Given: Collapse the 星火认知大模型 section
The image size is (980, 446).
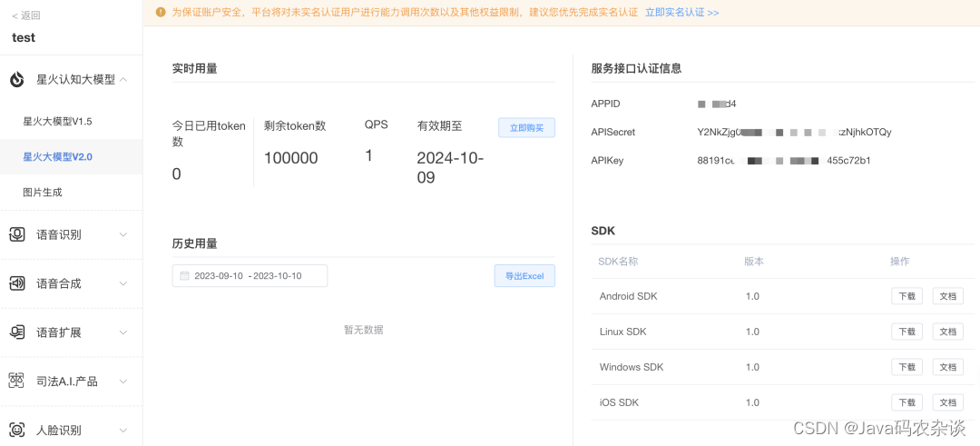Looking at the screenshot, I should coord(123,79).
